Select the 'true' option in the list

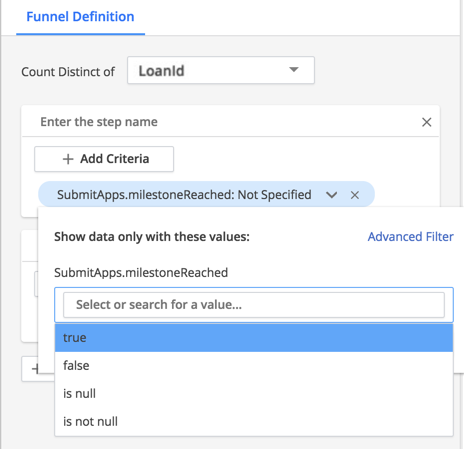point(254,338)
